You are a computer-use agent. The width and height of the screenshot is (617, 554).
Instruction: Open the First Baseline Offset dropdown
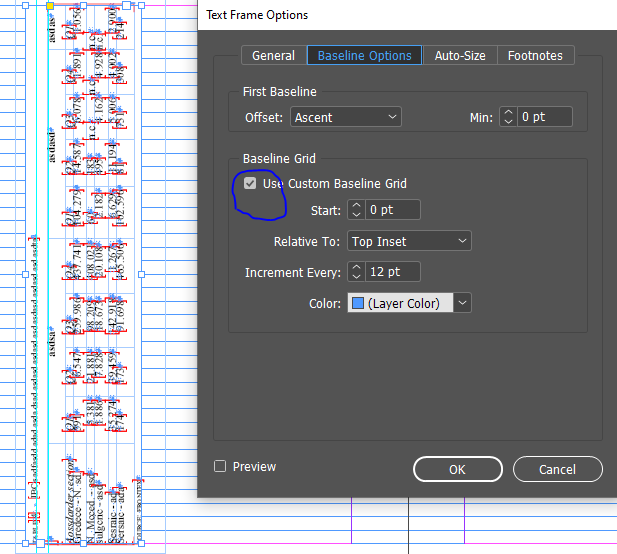tap(345, 117)
